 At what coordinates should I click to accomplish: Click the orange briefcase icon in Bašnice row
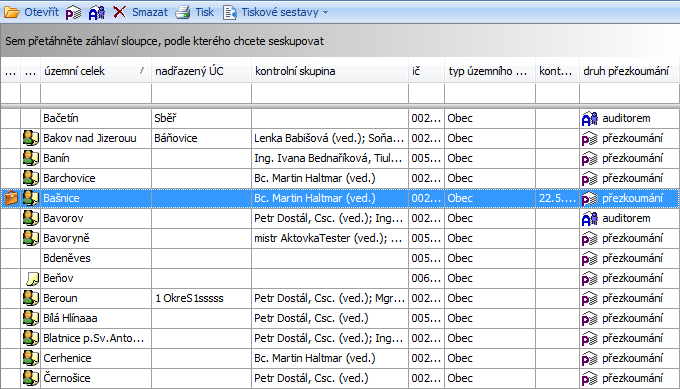[x=11, y=198]
